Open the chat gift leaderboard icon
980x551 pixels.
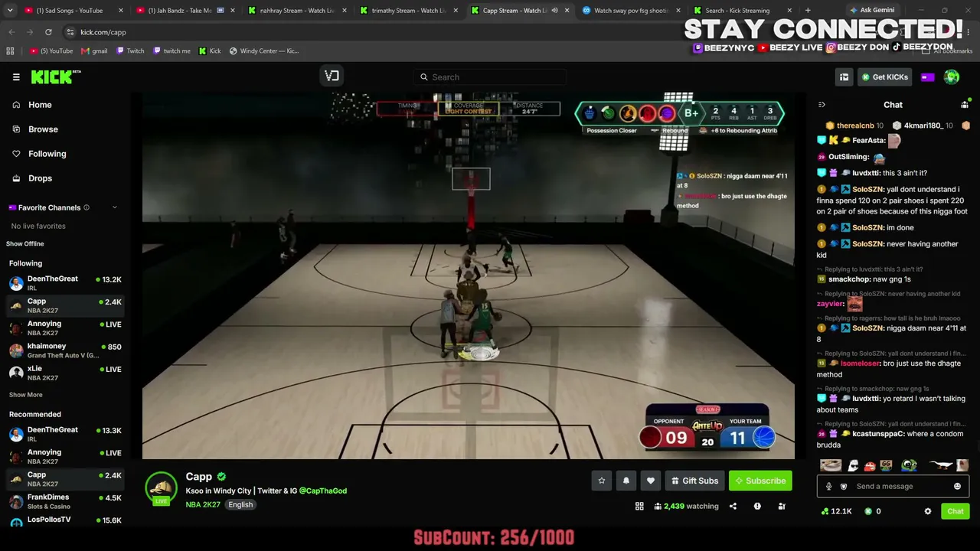pos(965,105)
